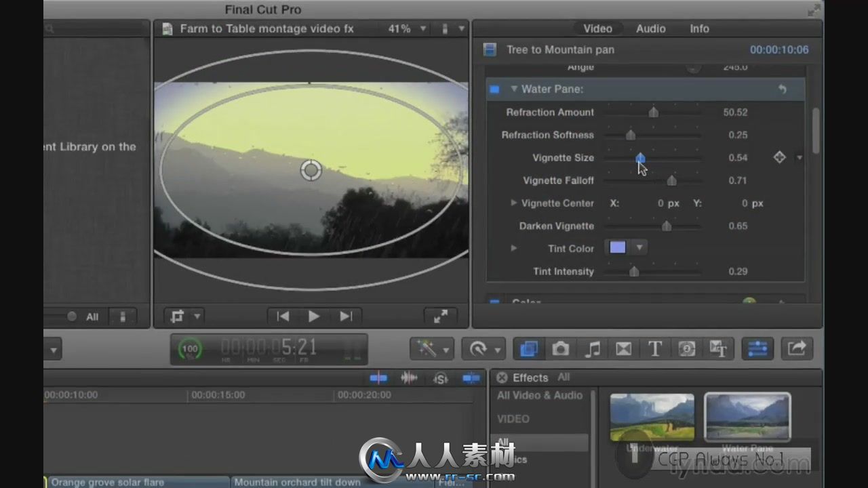The width and height of the screenshot is (868, 488).
Task: Switch to the Video inspector tab
Action: 597,28
